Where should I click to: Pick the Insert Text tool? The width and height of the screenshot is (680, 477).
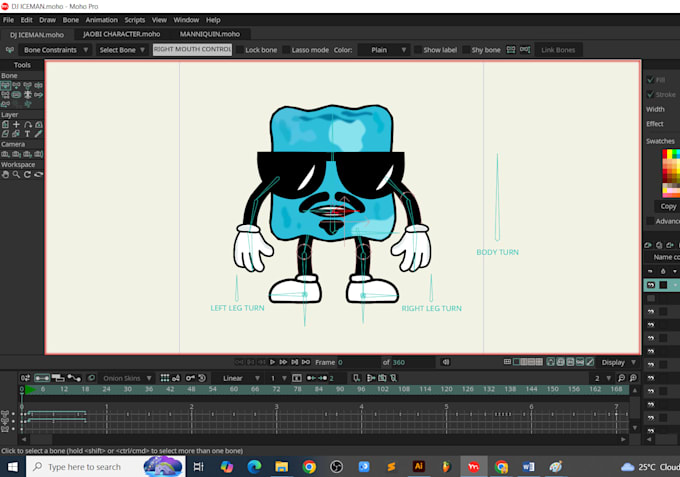click(27, 134)
